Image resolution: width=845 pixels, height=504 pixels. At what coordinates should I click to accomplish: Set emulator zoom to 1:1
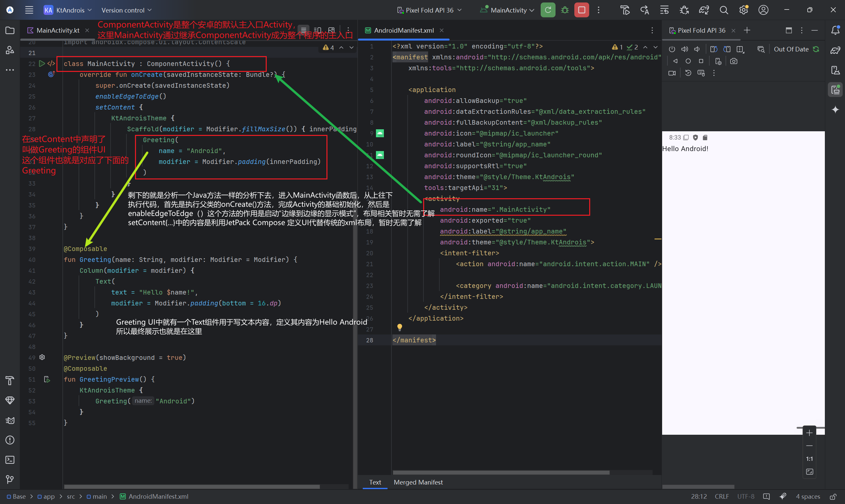[809, 459]
